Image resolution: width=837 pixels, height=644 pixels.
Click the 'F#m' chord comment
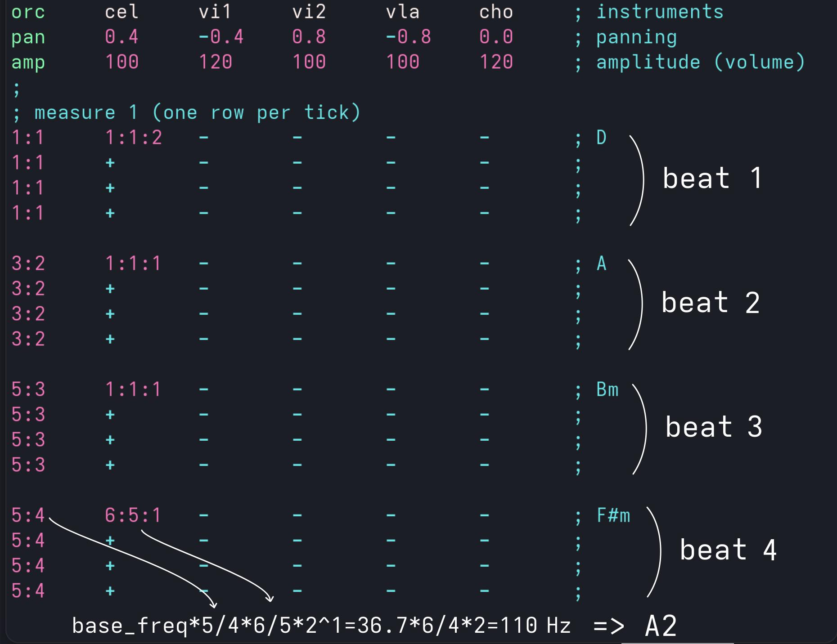point(613,515)
